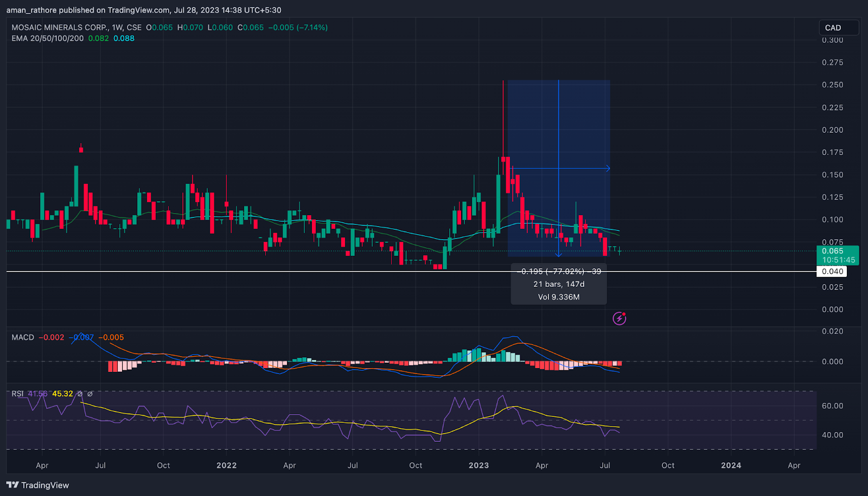This screenshot has height=496, width=868.
Task: Select the EMA 20/50/100/200 indicator legend
Action: click(x=48, y=38)
